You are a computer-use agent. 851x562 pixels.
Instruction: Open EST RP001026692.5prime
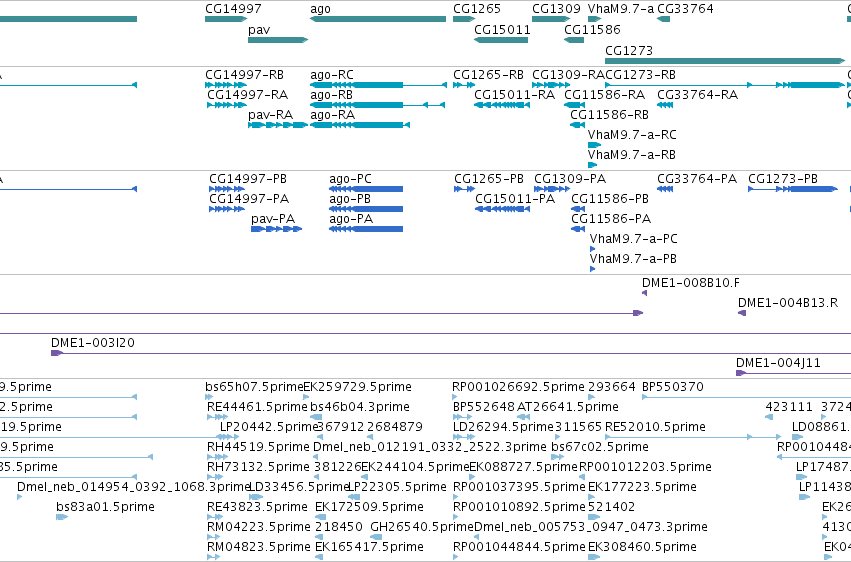518,387
